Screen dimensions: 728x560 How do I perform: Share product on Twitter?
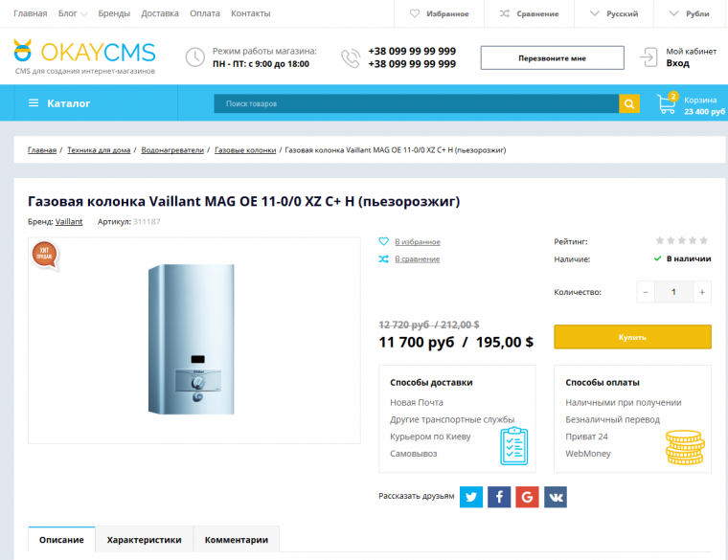pyautogui.click(x=471, y=497)
